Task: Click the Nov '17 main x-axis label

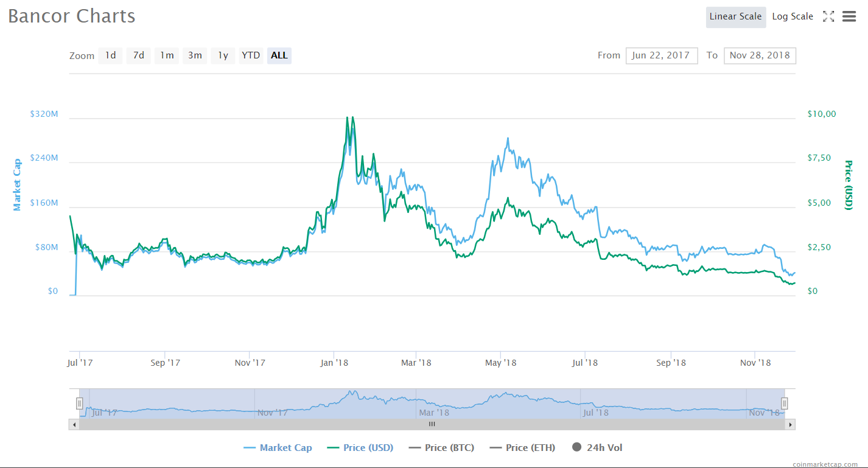Action: click(250, 363)
